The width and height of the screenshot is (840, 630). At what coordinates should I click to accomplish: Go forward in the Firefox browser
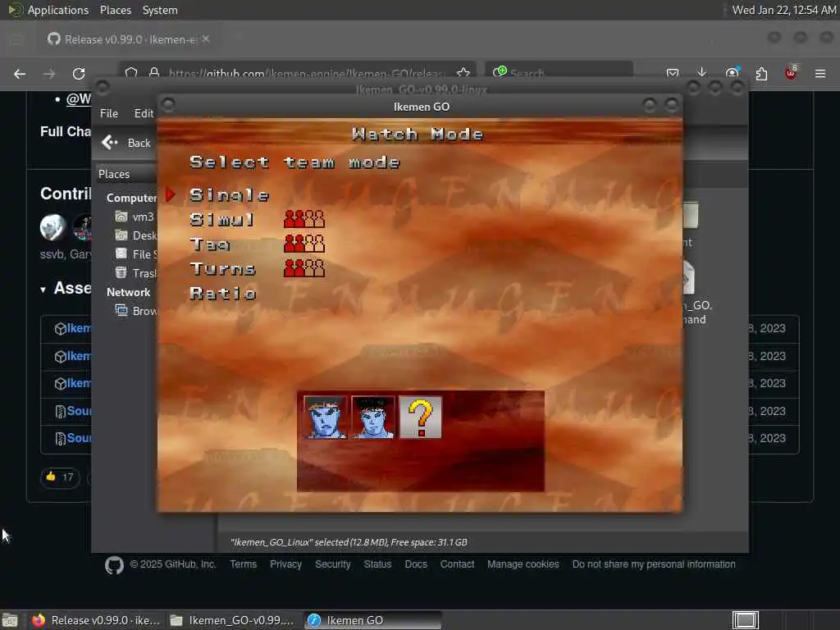click(49, 73)
